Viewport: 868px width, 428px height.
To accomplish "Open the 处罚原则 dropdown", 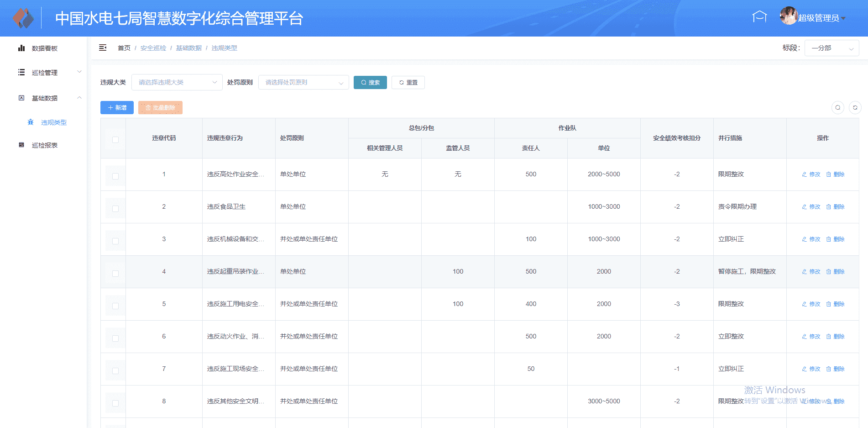I will [x=303, y=83].
